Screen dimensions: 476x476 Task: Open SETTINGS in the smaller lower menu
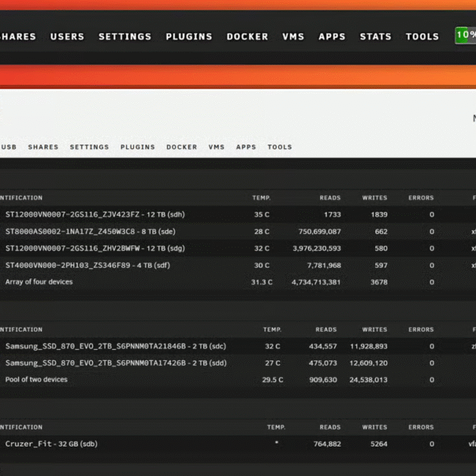89,147
